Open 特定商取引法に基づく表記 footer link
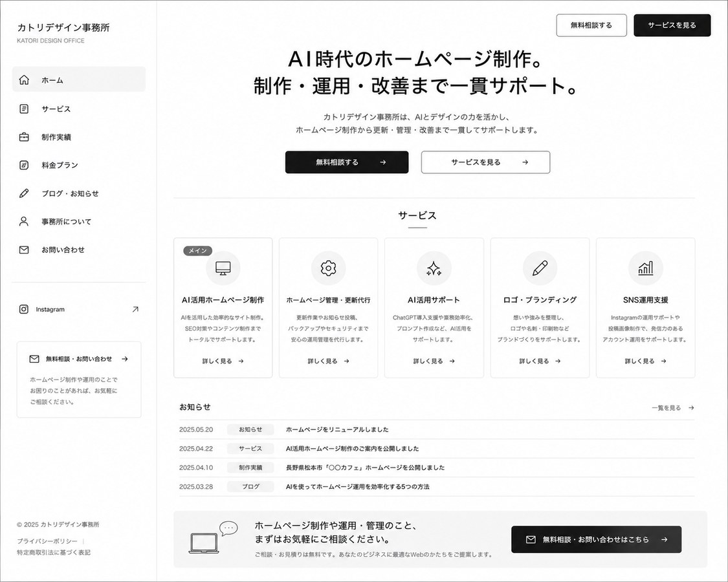 click(x=54, y=552)
